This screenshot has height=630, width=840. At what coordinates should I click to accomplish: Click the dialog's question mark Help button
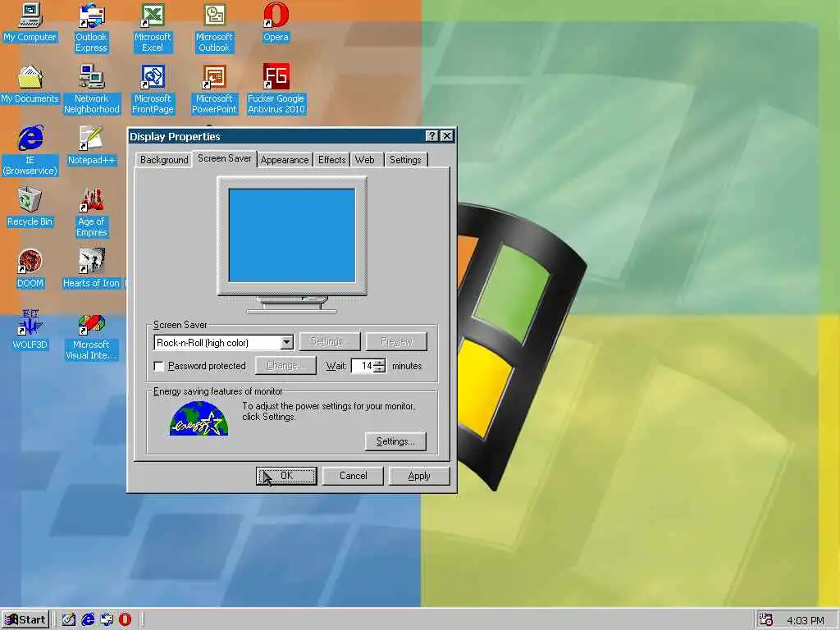[431, 136]
